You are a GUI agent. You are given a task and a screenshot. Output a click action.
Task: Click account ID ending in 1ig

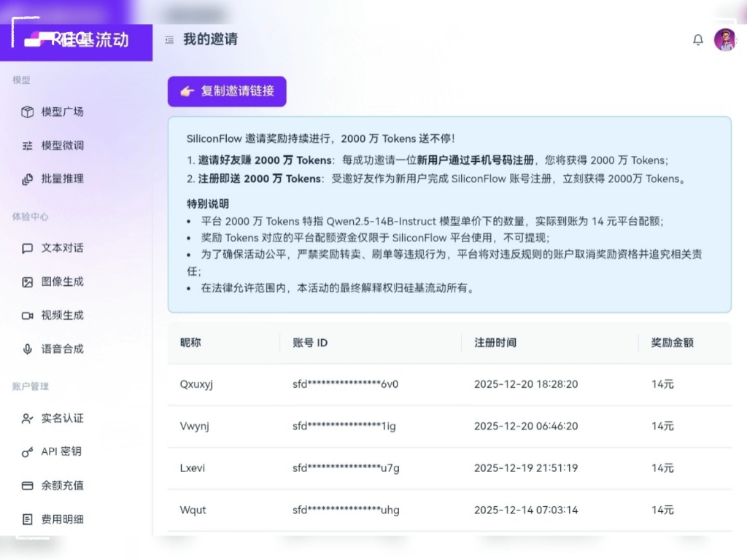(344, 426)
